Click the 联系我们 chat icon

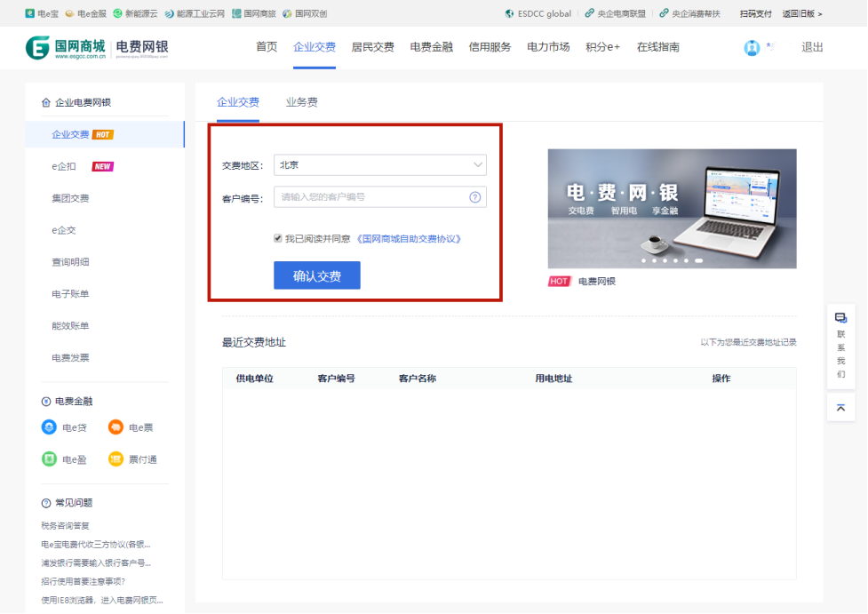click(x=840, y=318)
